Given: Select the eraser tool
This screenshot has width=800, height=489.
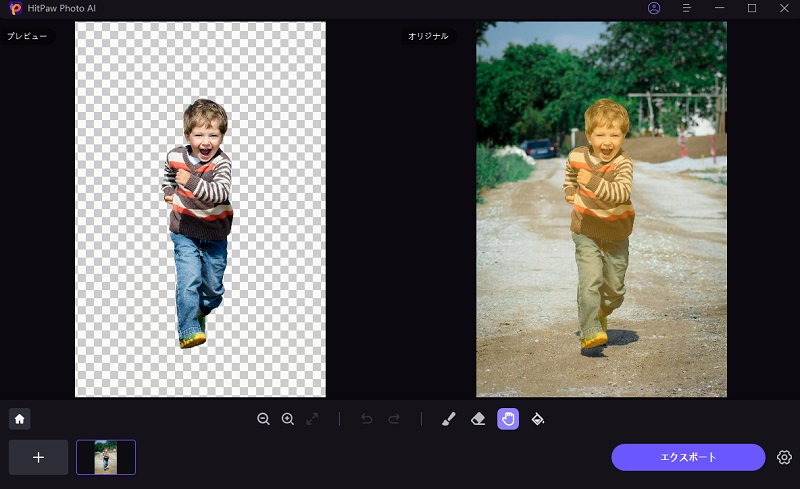Looking at the screenshot, I should pos(478,419).
